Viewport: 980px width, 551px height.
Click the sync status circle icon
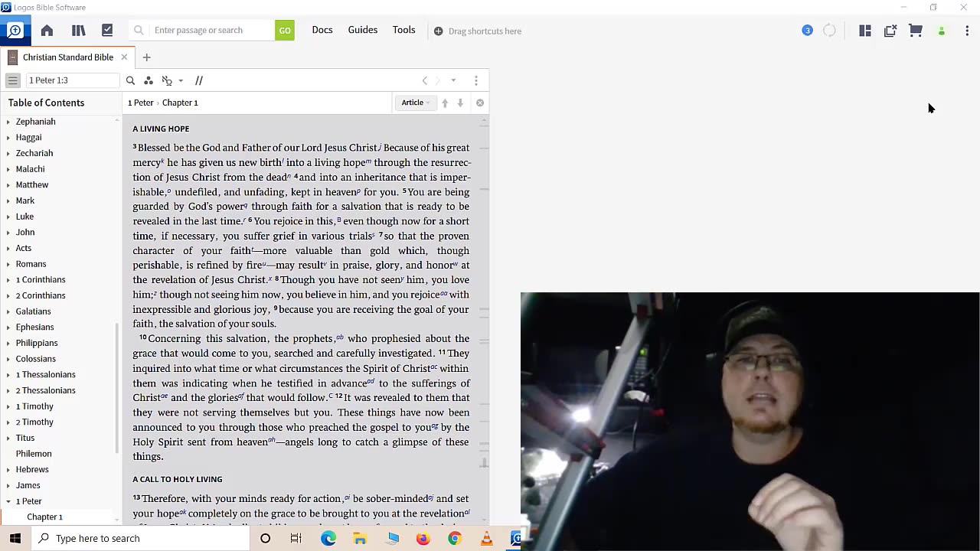pos(829,31)
